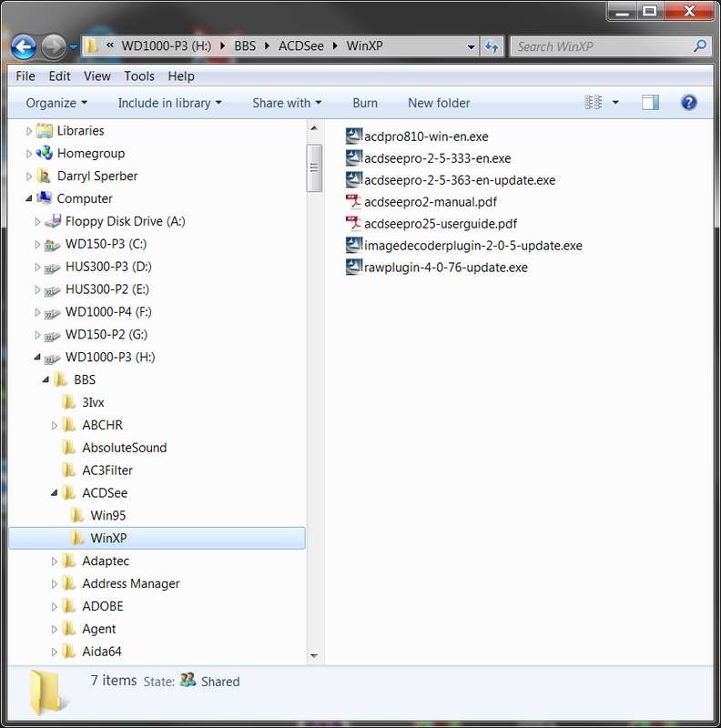Click the Floppy Disk Drive (A:) icon
The width and height of the screenshot is (721, 728).
[53, 221]
